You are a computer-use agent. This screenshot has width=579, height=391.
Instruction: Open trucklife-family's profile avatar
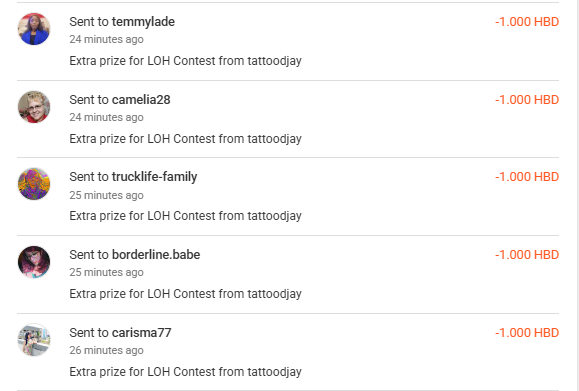pos(34,184)
